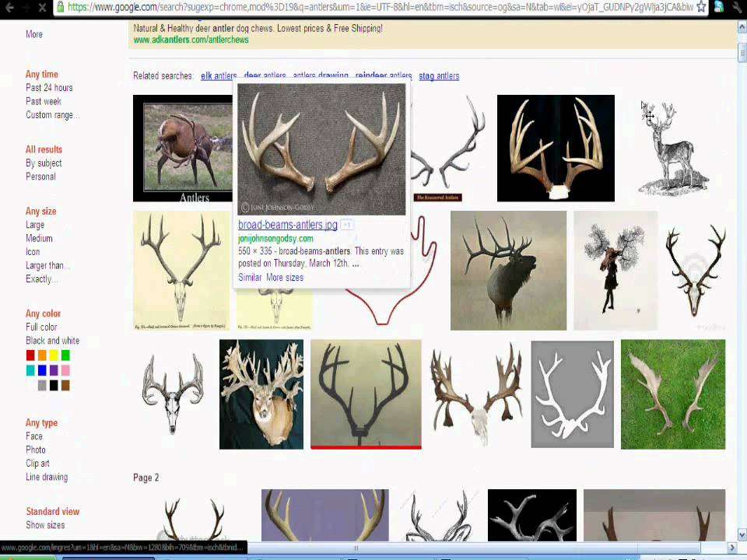Open dark antler silhouette with red bar
Image resolution: width=747 pixels, height=560 pixels.
click(366, 394)
